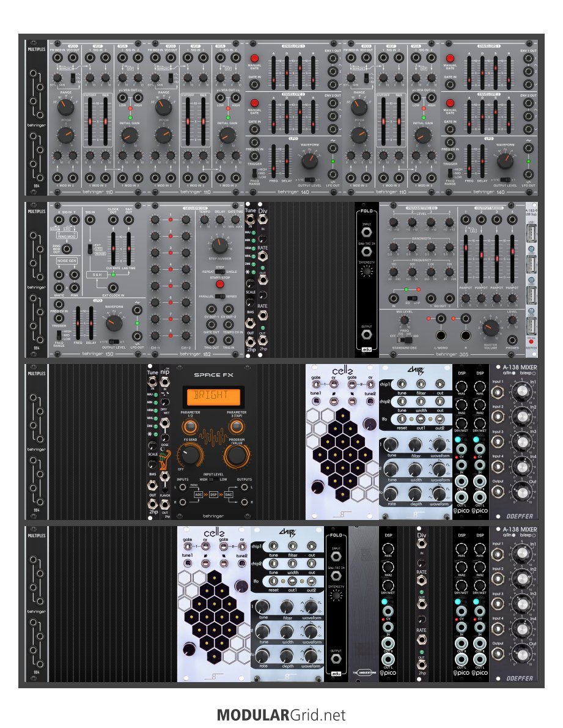Toggle the REPEAT/SINGLE step switch on the 182
563x728 pixels.
(x=220, y=272)
